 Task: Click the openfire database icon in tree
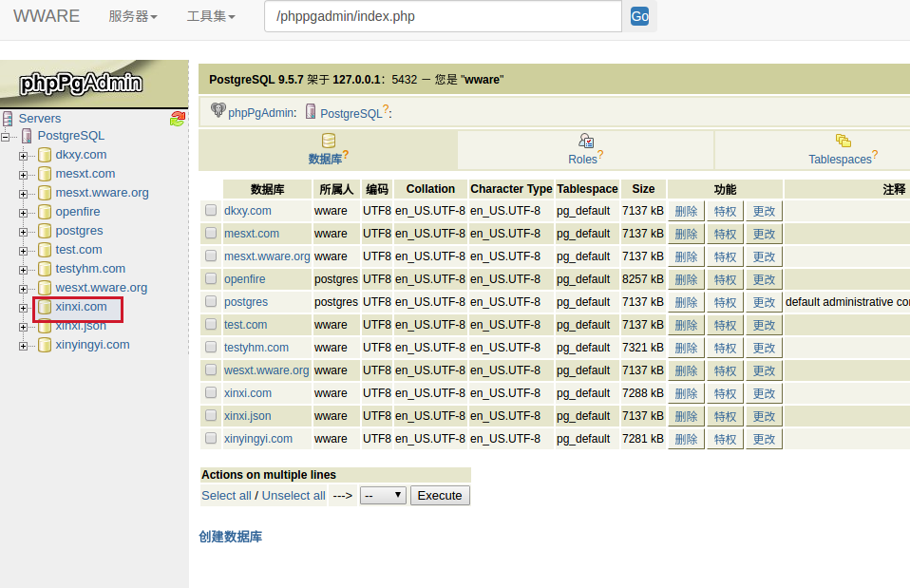[45, 212]
